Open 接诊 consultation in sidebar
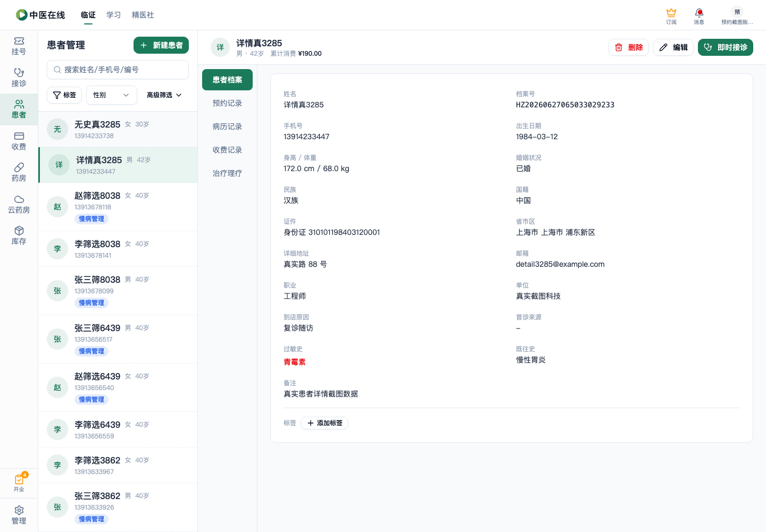Screen dimensions: 766x532 click(x=19, y=78)
